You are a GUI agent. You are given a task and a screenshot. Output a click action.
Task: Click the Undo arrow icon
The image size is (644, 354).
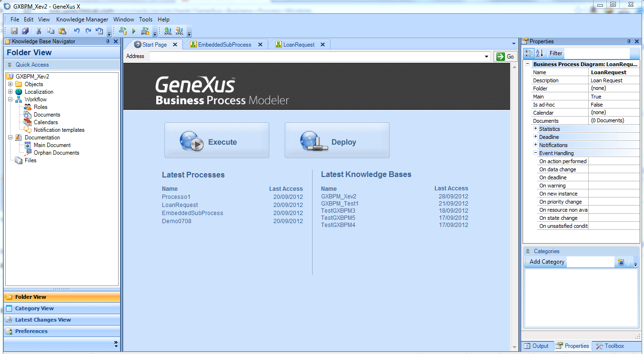(77, 31)
